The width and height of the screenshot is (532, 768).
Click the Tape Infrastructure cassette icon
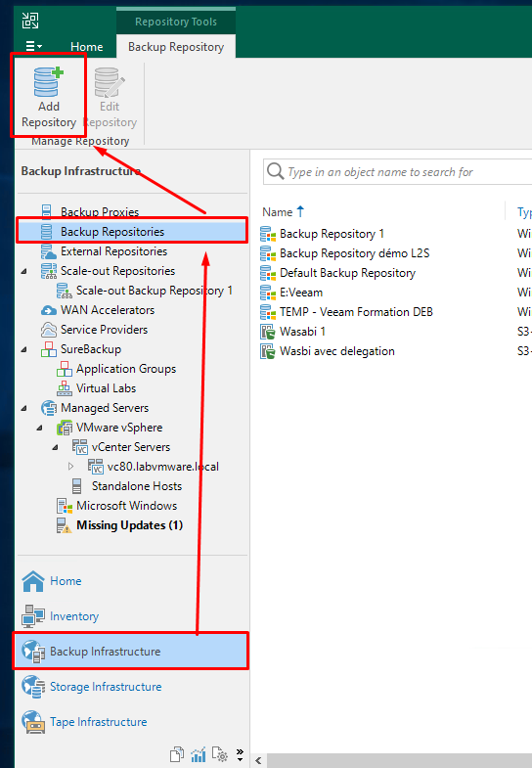click(x=33, y=722)
